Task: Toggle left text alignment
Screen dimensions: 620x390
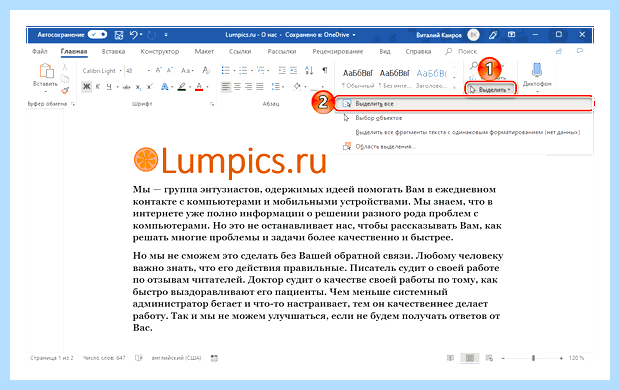Action: point(226,86)
